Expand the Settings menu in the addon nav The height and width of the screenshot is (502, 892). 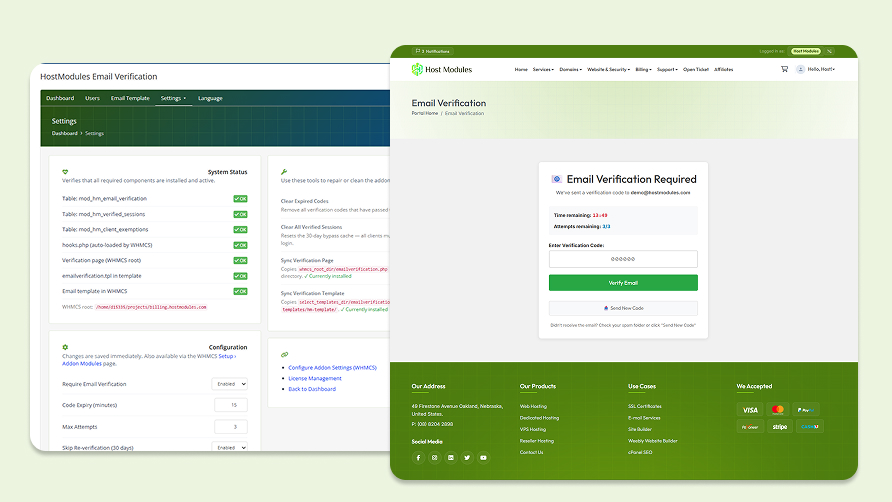(173, 98)
